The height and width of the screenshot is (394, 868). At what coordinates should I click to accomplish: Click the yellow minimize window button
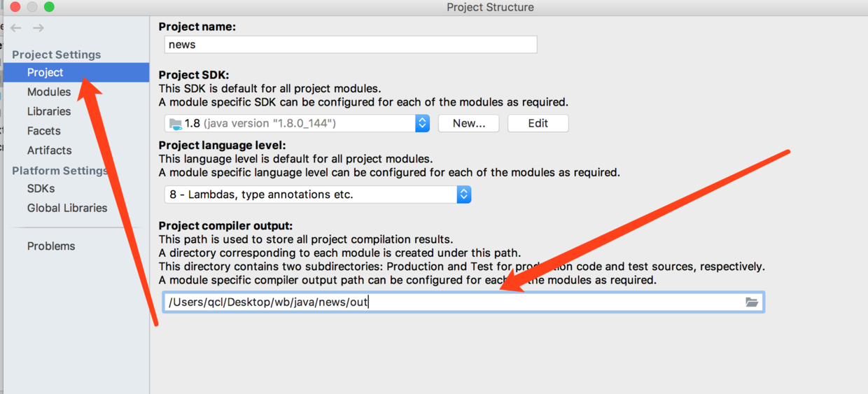click(x=31, y=7)
